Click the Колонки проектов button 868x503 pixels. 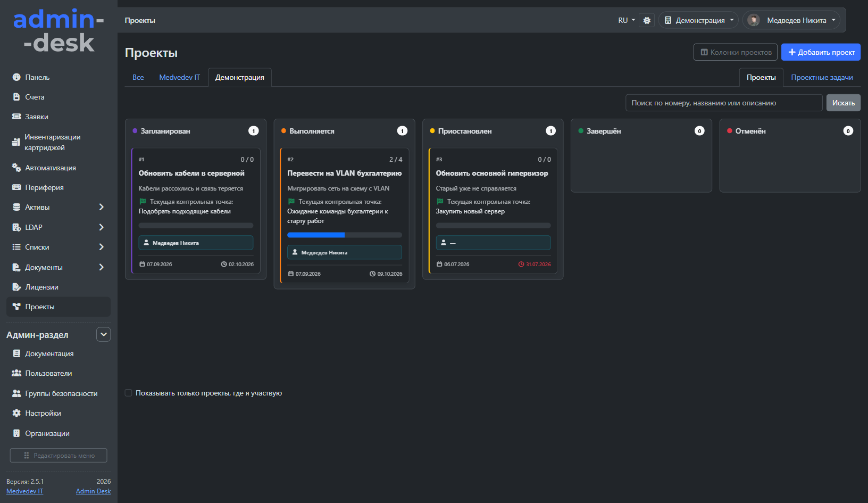(x=736, y=52)
